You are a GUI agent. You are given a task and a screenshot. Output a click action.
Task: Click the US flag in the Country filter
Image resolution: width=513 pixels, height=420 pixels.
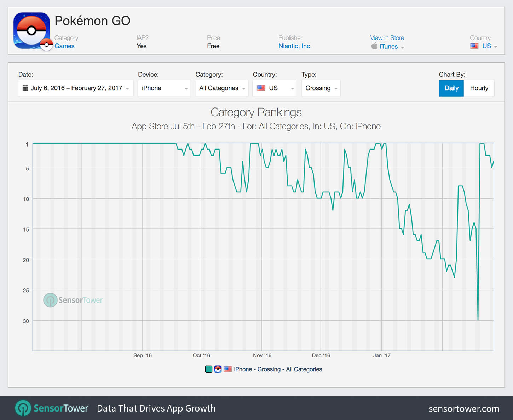click(x=261, y=88)
